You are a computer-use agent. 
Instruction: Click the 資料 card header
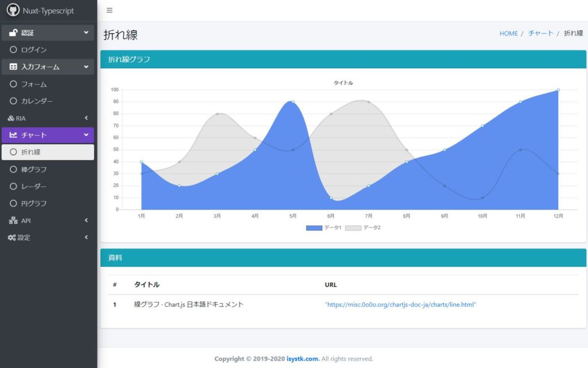[343, 258]
